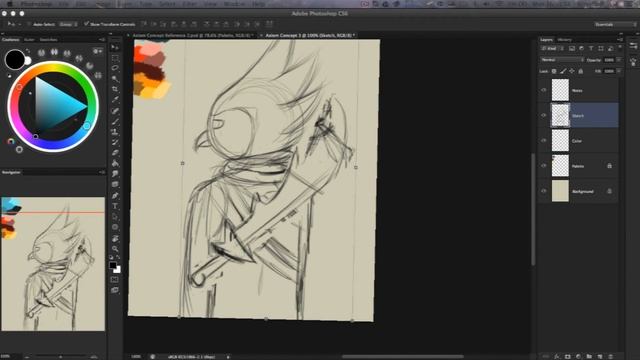
Task: Click the create new layer icon
Action: click(600, 356)
